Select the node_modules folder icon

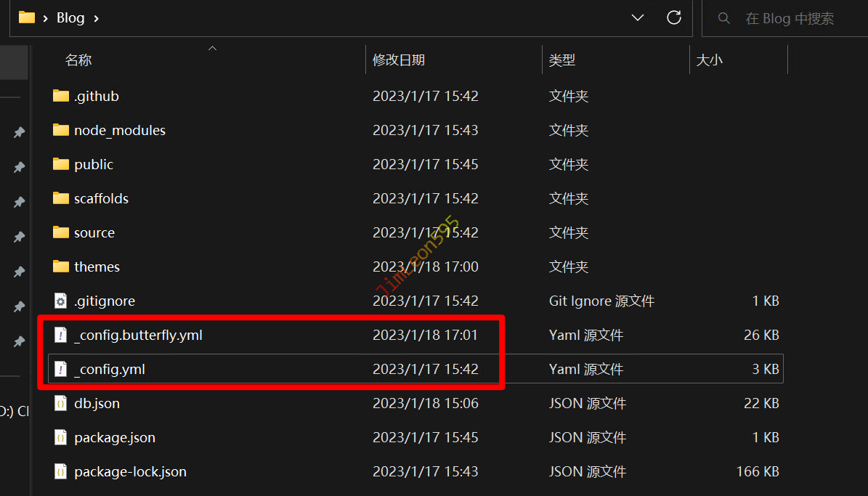pos(61,130)
